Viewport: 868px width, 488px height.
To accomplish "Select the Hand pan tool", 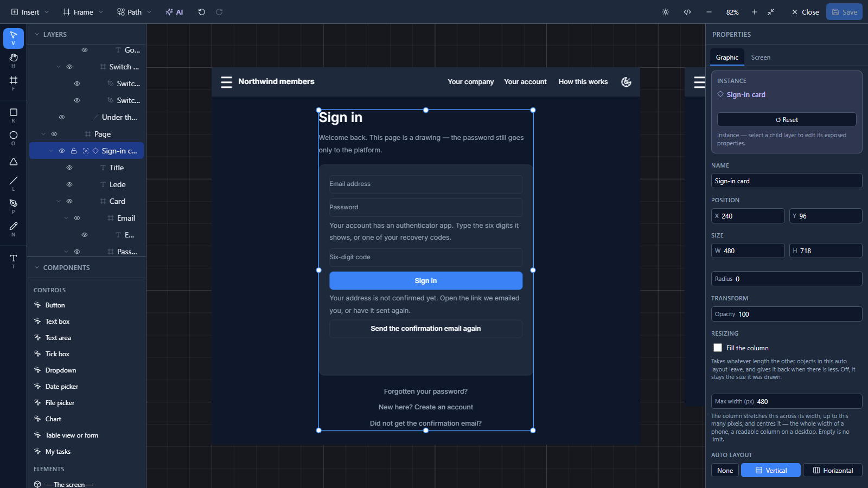I will click(14, 60).
